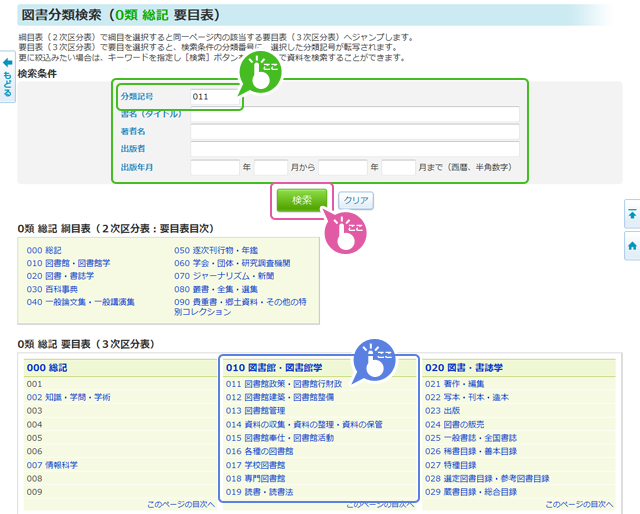The width and height of the screenshot is (640, 514).
Task: Click the scroll-to-top arrow icon
Action: pos(631,214)
